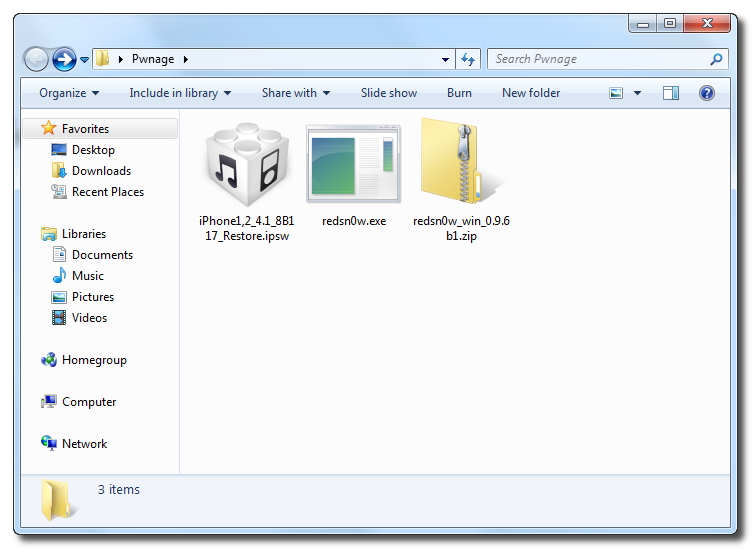752x549 pixels.
Task: Click the Videos film icon
Action: pyautogui.click(x=59, y=317)
